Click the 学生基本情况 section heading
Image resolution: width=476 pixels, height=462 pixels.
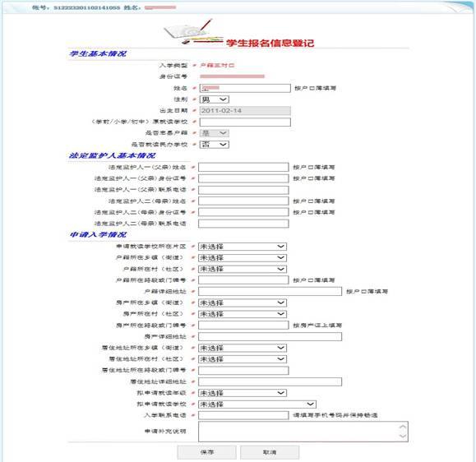98,53
